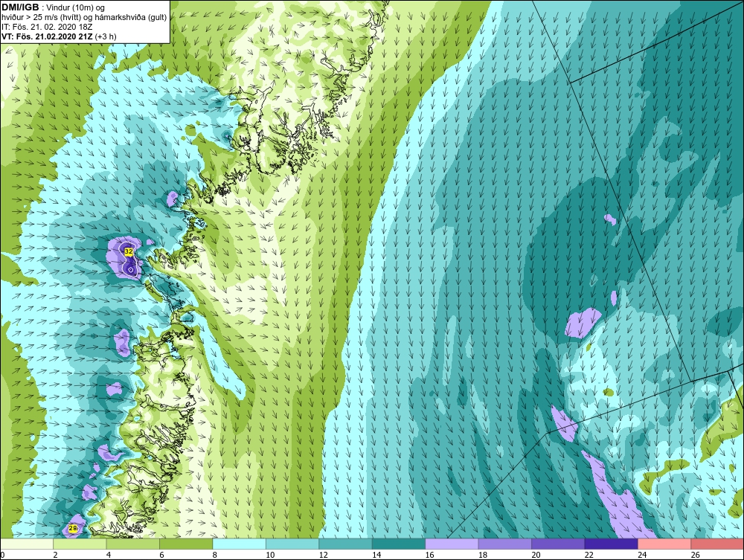The width and height of the screenshot is (744, 560).
Task: Click the "18" scale number
Action: [483, 555]
